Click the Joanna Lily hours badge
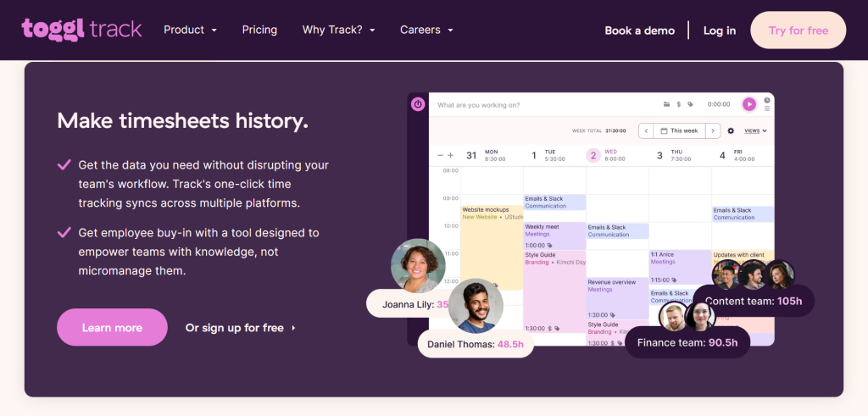 409,303
